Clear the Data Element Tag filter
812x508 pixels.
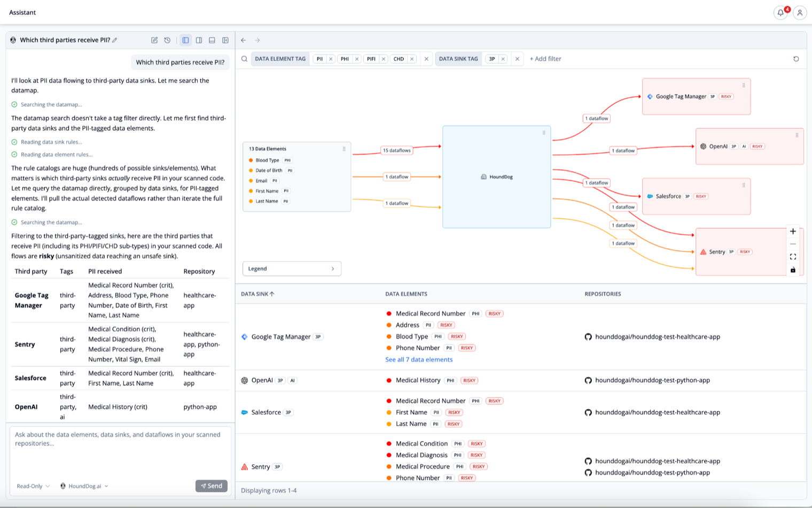[x=426, y=59]
